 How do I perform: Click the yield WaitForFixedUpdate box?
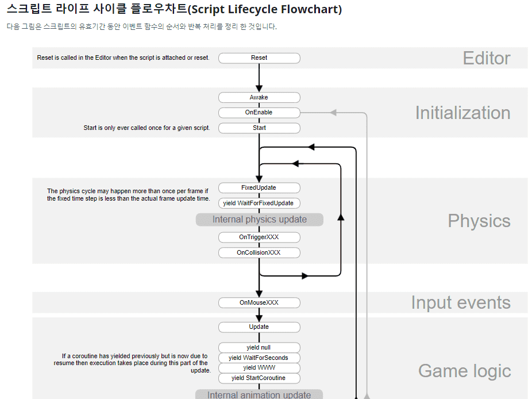point(259,203)
